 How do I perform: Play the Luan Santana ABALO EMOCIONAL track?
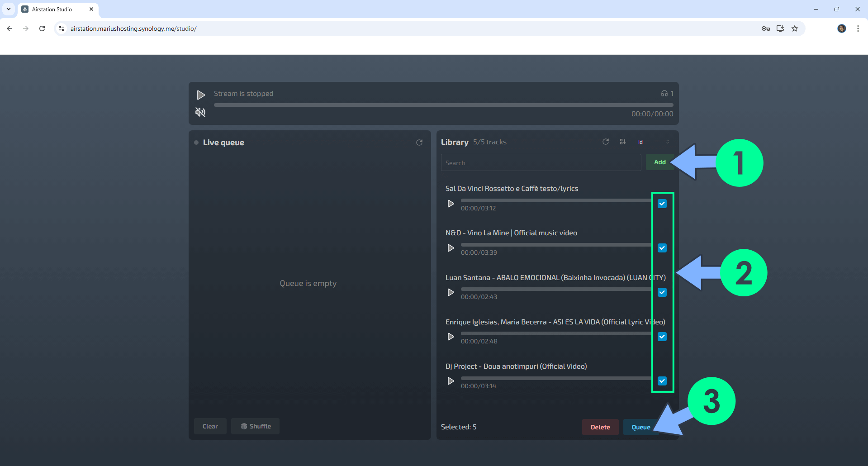click(x=451, y=292)
